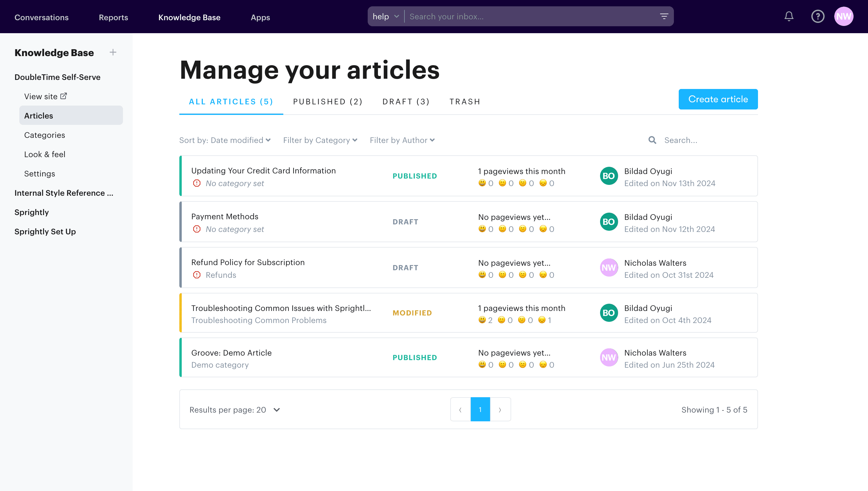
Task: Click the Create article button
Action: pyautogui.click(x=718, y=99)
